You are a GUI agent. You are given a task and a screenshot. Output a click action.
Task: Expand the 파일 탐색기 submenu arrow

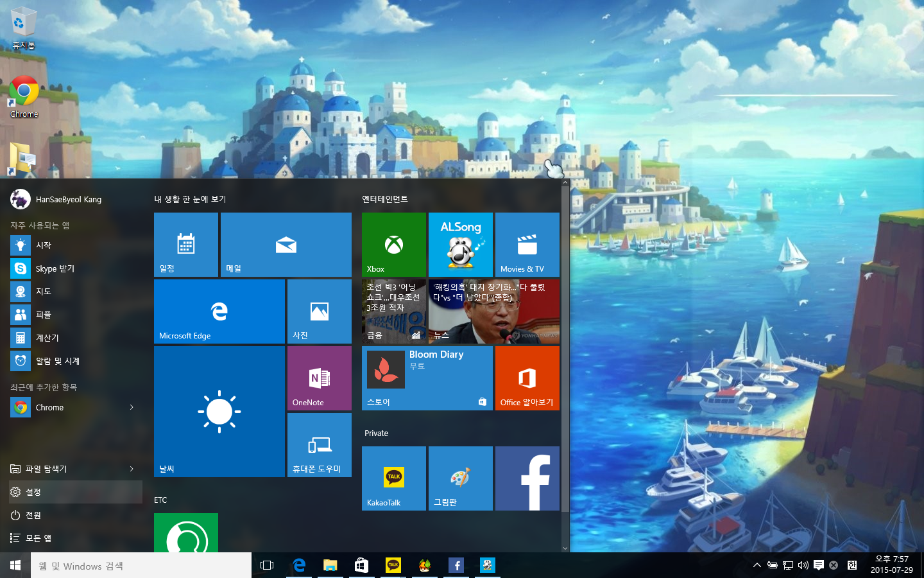point(132,469)
